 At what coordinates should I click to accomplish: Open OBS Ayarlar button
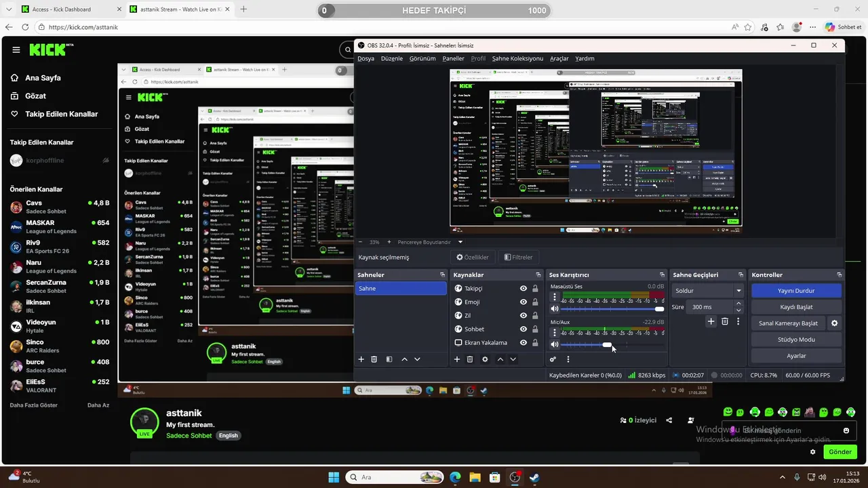coord(796,356)
